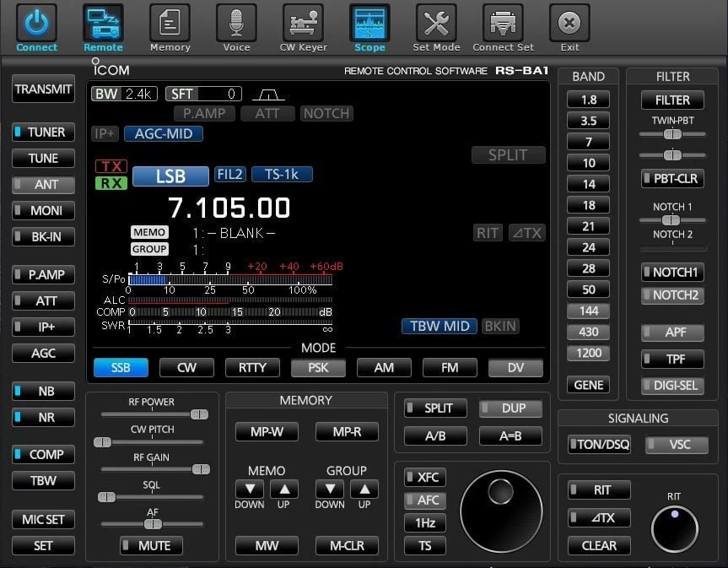The width and height of the screenshot is (728, 568).
Task: Adjust the CW PITCH slider
Action: (x=103, y=442)
